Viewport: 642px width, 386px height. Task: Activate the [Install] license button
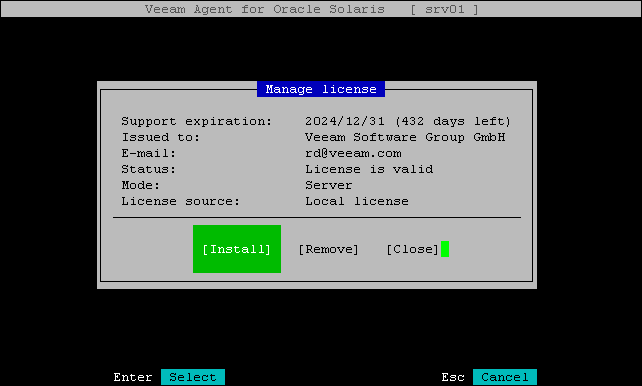coord(237,249)
